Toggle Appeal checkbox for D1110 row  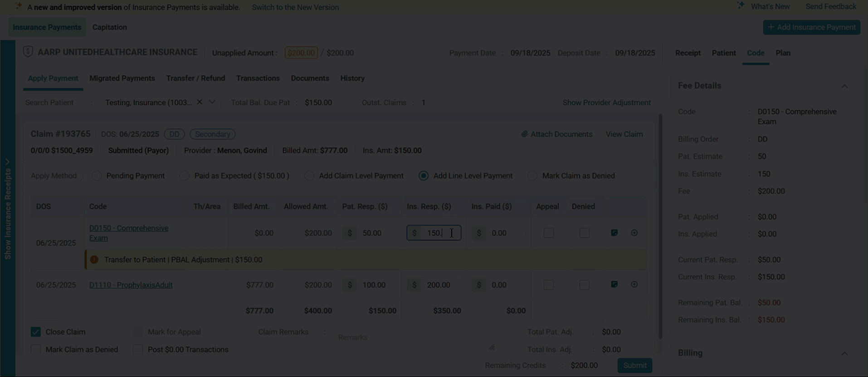549,285
